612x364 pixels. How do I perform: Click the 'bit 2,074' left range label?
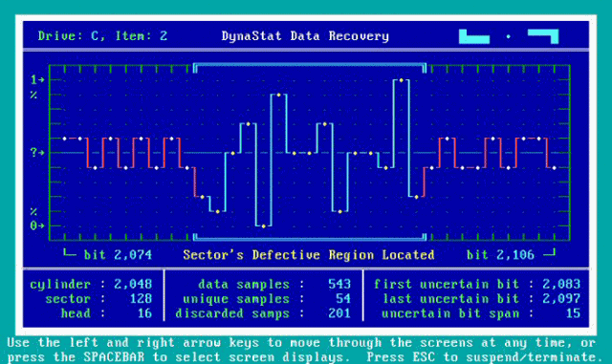tap(118, 255)
